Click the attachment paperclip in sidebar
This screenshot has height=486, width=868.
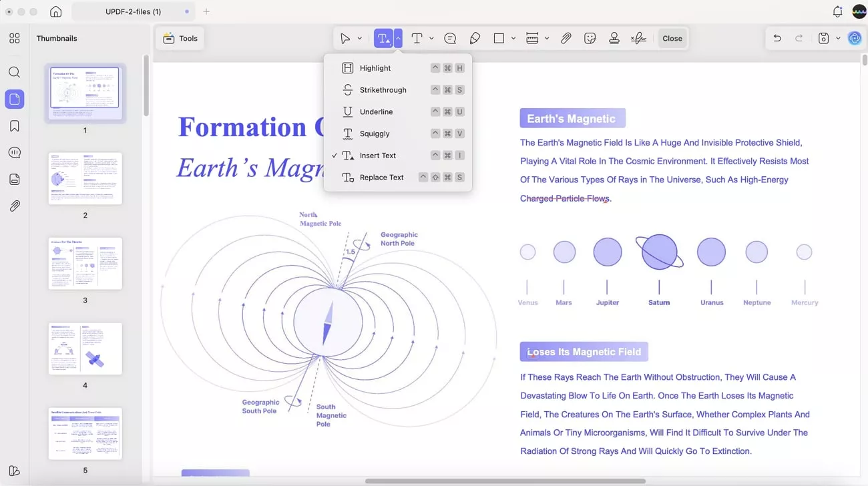pyautogui.click(x=14, y=206)
